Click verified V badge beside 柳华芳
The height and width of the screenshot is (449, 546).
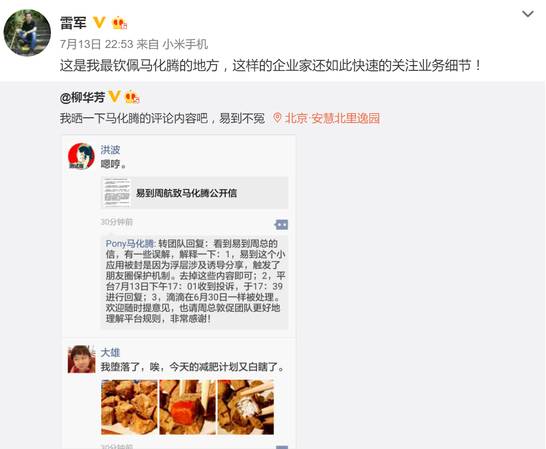(114, 96)
